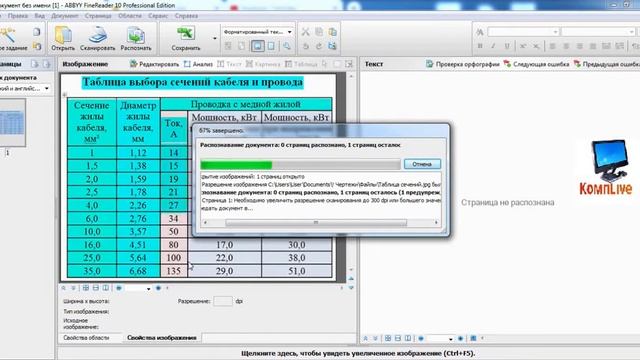The height and width of the screenshot is (360, 640).
Task: Open the Справка menu
Action: (x=186, y=16)
